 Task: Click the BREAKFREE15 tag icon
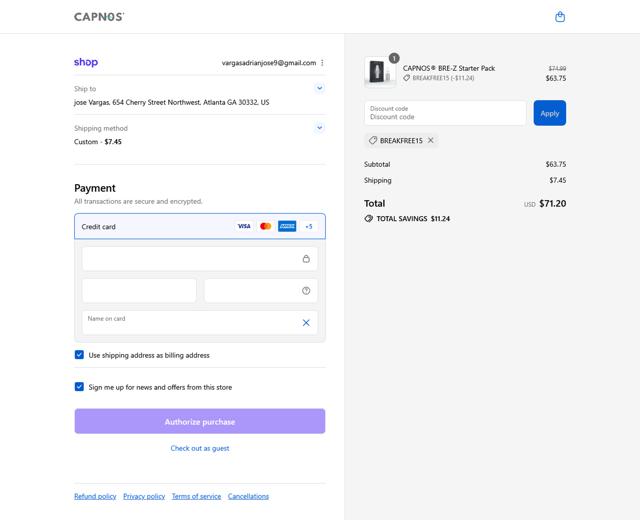pyautogui.click(x=372, y=140)
